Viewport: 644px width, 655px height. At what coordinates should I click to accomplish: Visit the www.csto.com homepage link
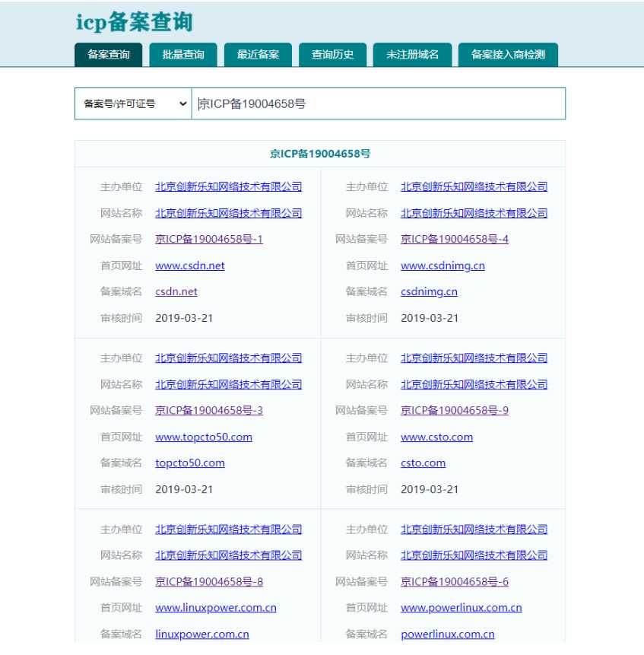coord(436,437)
